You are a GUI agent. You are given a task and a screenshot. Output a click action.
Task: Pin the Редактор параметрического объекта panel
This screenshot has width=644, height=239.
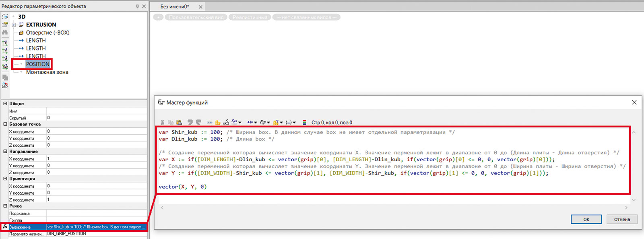point(137,6)
